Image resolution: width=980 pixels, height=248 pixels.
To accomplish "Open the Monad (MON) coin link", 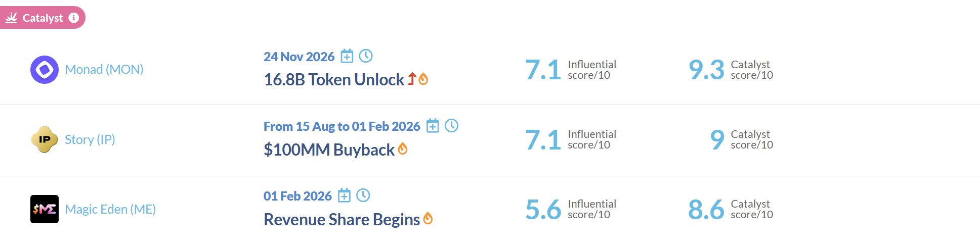I will coord(104,70).
